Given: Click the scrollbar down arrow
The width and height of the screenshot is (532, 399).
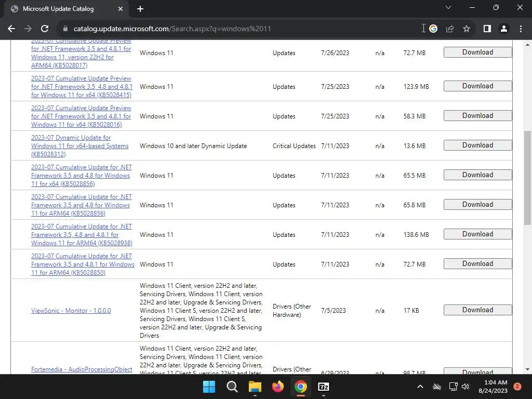Looking at the screenshot, I should pos(527,369).
